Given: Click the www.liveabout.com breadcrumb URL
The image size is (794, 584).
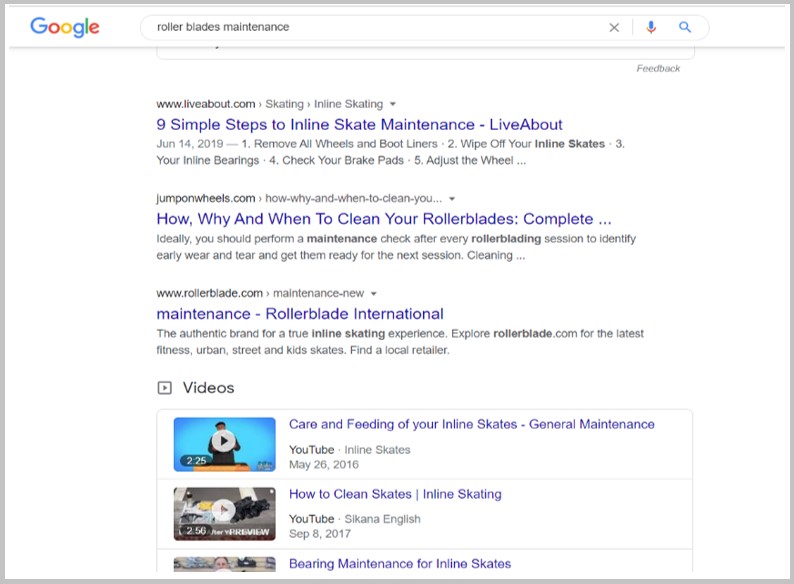Looking at the screenshot, I should [206, 104].
